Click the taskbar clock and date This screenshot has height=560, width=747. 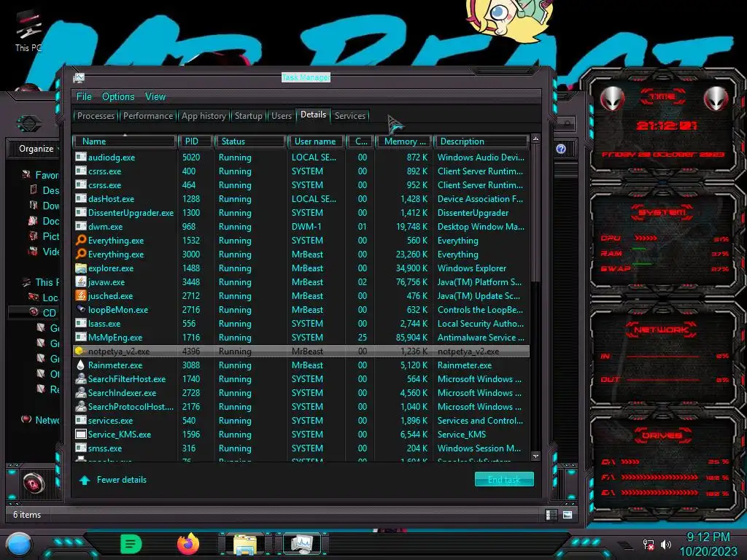coord(708,544)
